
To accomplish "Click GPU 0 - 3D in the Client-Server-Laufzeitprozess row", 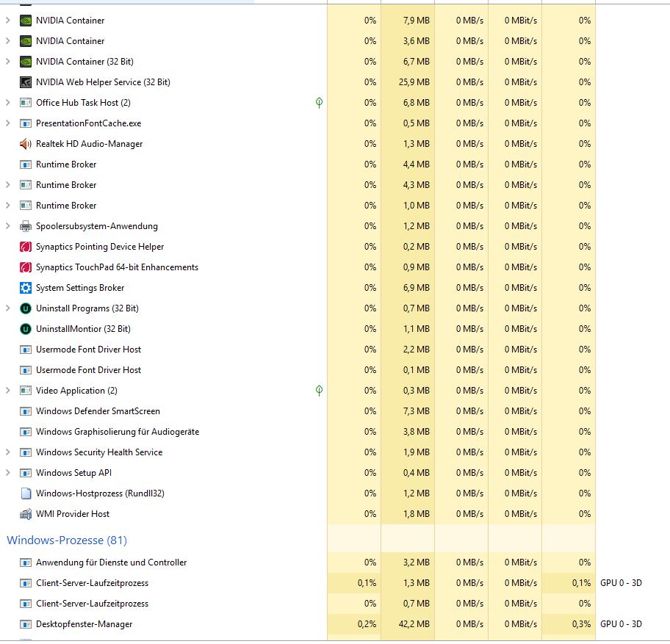I will [x=621, y=583].
